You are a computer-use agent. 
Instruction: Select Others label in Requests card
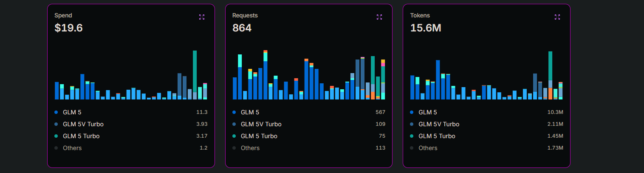[250, 148]
